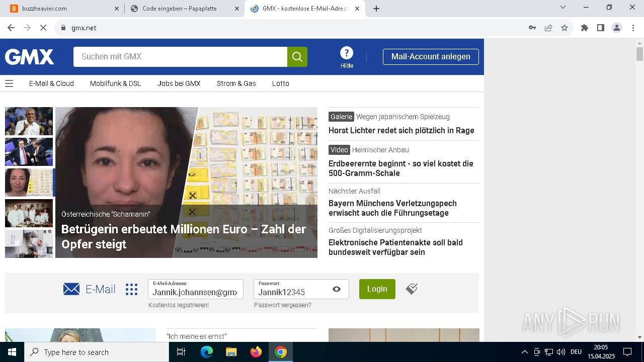The height and width of the screenshot is (362, 644).
Task: Click the browser back arrow
Action: coord(11,28)
